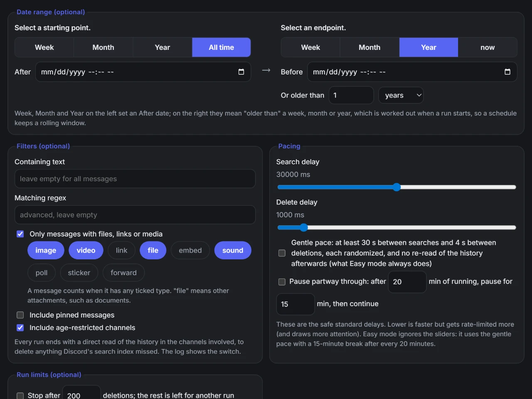Open the Before date calendar picker icon
Viewport: 532px width, 399px height.
pyautogui.click(x=507, y=72)
